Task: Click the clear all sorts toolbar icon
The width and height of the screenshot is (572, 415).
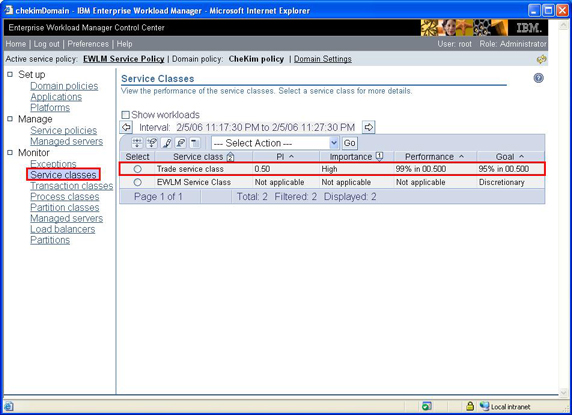Action: pos(181,143)
